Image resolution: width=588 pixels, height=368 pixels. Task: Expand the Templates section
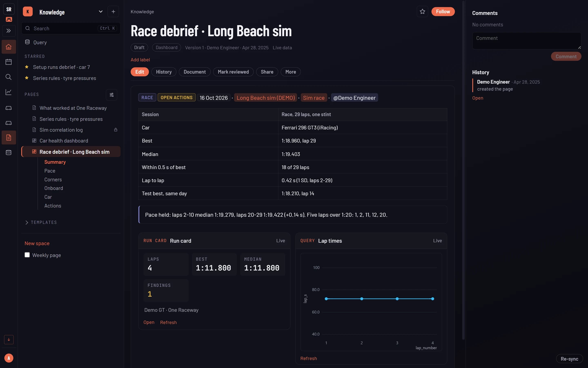[x=41, y=222]
